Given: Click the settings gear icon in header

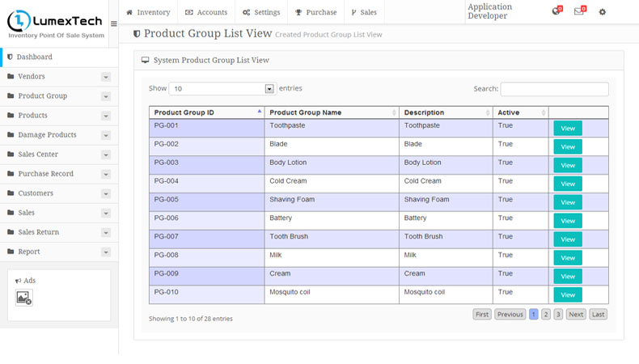Looking at the screenshot, I should [602, 12].
